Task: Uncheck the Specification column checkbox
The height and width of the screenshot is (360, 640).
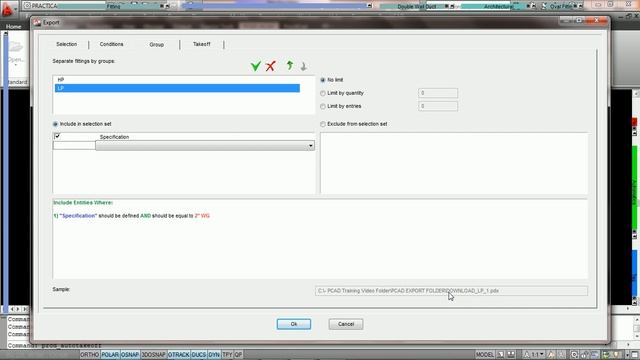Action: click(57, 136)
